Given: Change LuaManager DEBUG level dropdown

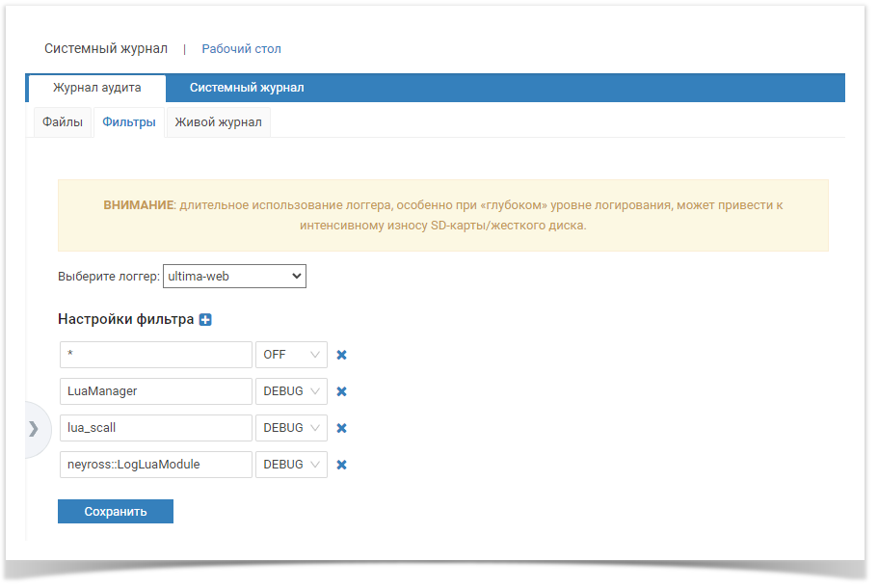Looking at the screenshot, I should click(291, 391).
